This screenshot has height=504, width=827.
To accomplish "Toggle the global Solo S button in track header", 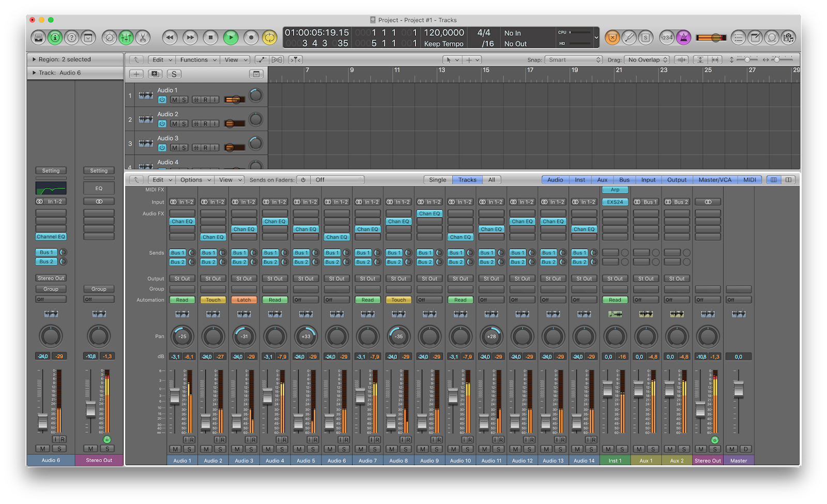I will tap(174, 74).
